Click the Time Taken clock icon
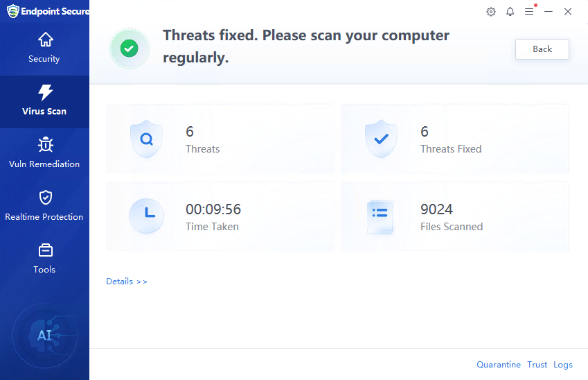Image resolution: width=588 pixels, height=380 pixels. click(x=146, y=216)
